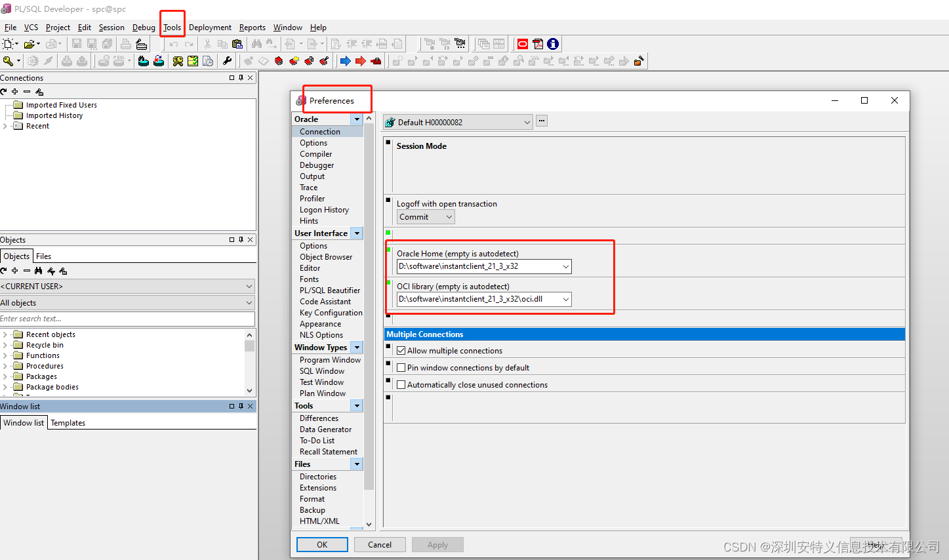
Task: Open the Tools menu
Action: 172,28
